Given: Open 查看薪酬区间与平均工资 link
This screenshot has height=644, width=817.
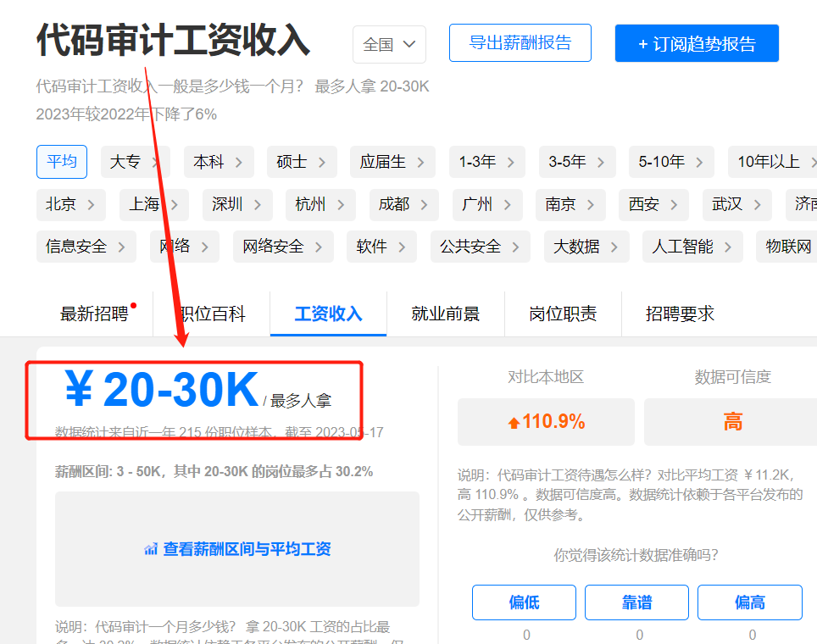Looking at the screenshot, I should click(247, 549).
